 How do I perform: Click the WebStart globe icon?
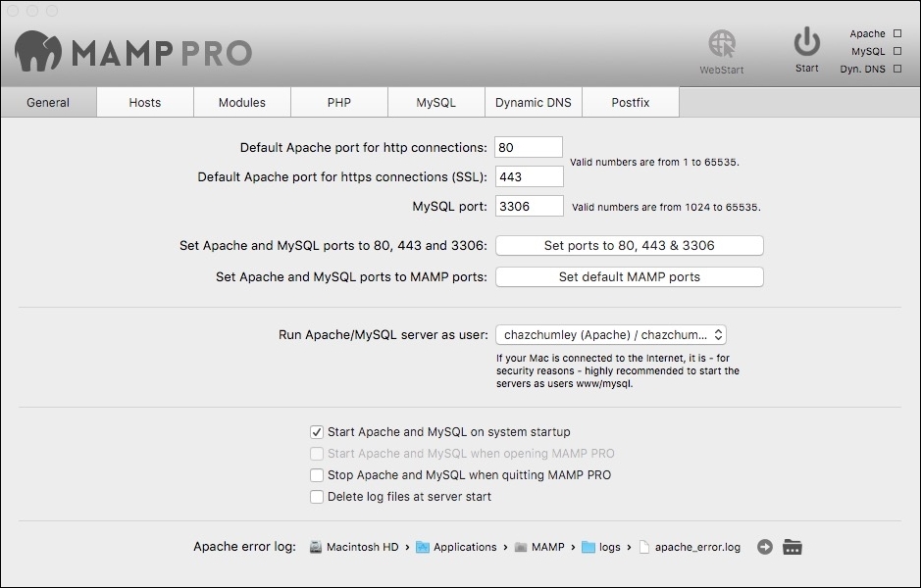[722, 43]
